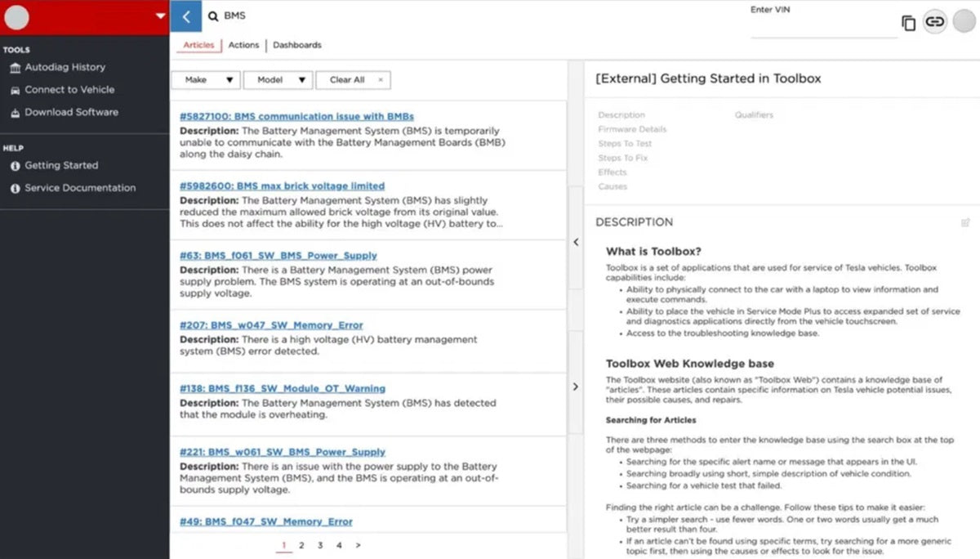
Task: Open article #49 BMS_f047_SW_Memory_Error
Action: (x=266, y=521)
